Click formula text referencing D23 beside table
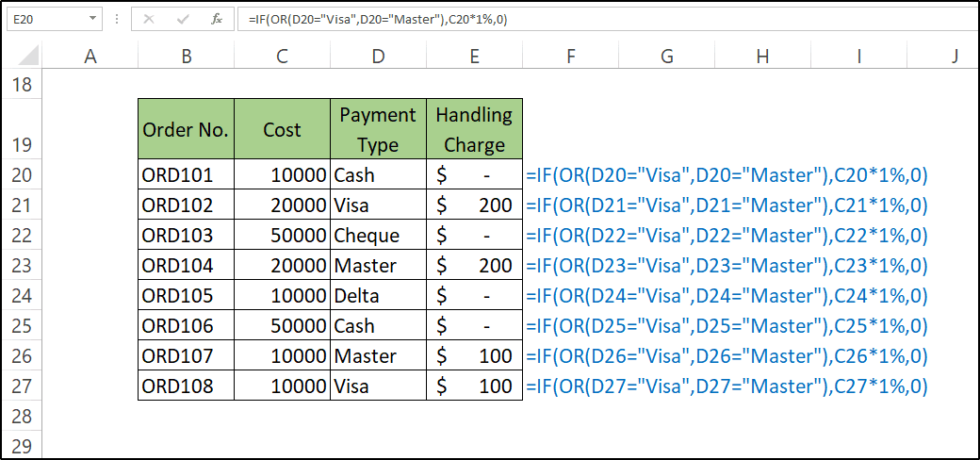The image size is (980, 460). pyautogui.click(x=727, y=266)
